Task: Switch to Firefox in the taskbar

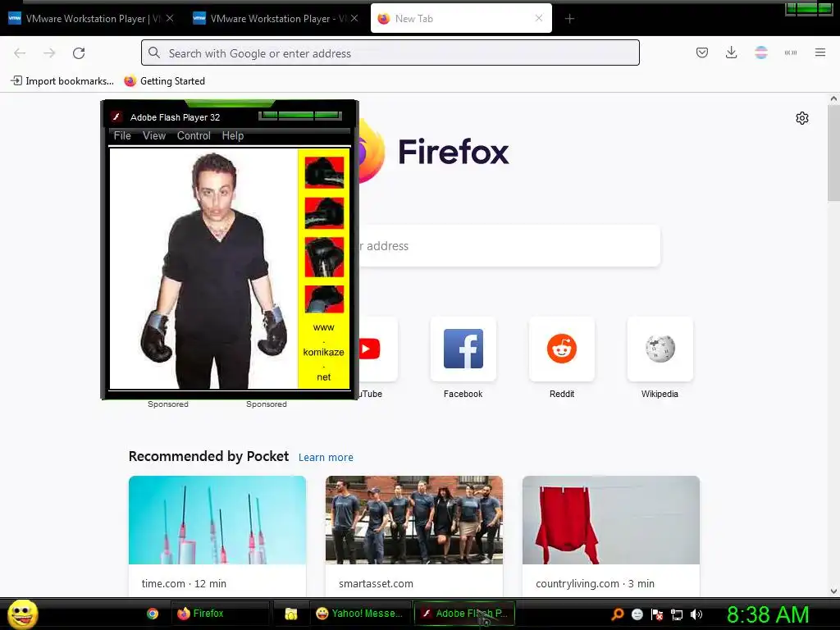Action: coord(220,614)
